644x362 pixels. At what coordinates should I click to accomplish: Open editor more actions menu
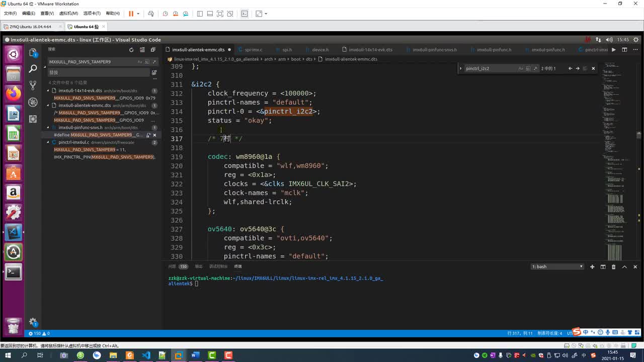(x=635, y=50)
